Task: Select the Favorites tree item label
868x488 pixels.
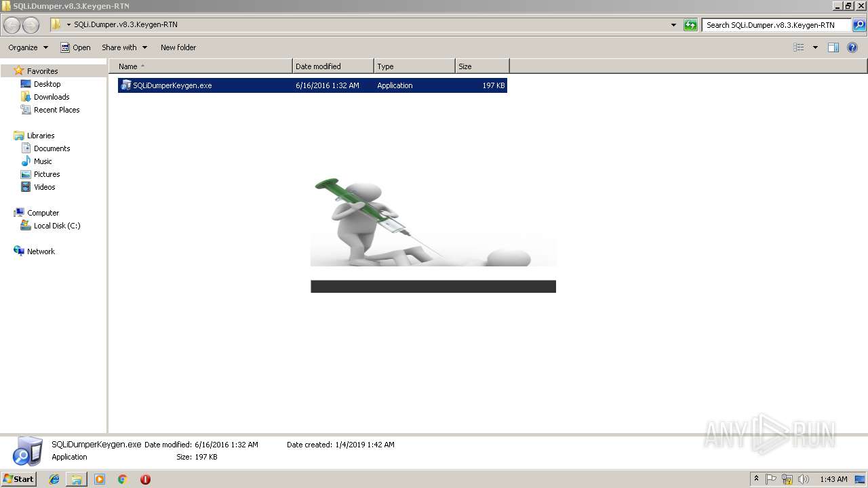Action: [43, 71]
